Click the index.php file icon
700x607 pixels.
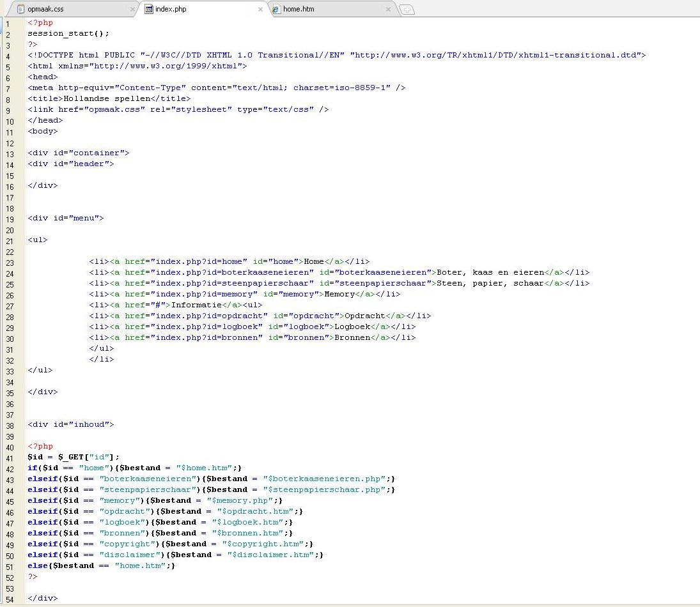pyautogui.click(x=149, y=10)
